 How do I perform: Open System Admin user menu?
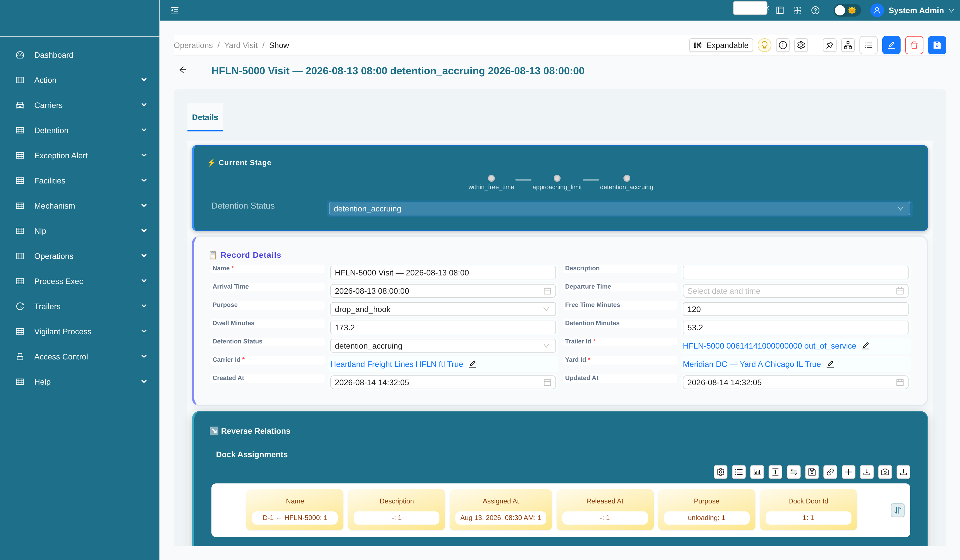coord(912,10)
